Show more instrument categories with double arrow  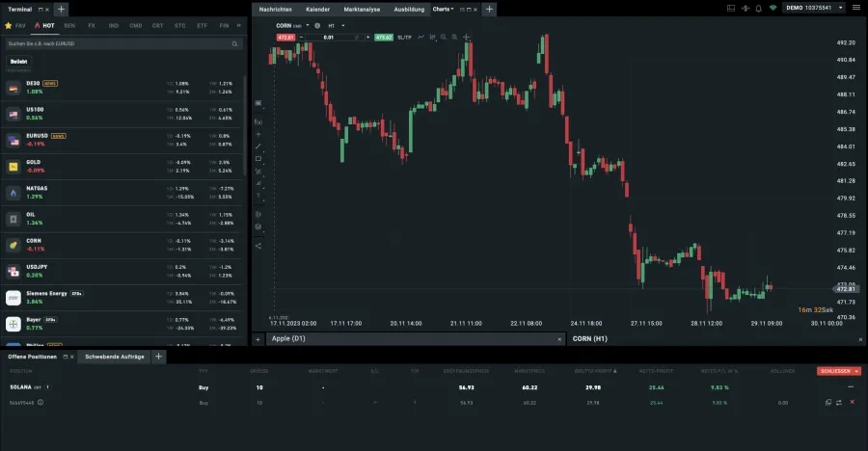click(x=238, y=25)
